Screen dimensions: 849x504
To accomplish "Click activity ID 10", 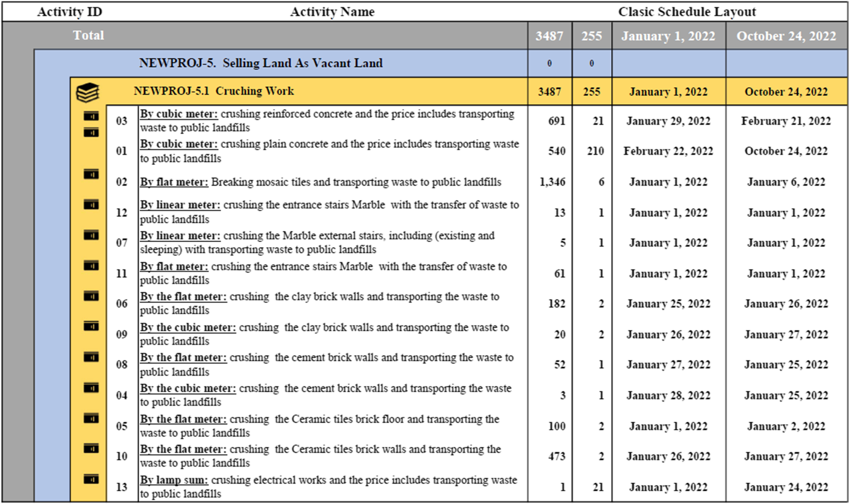I will 122,456.
